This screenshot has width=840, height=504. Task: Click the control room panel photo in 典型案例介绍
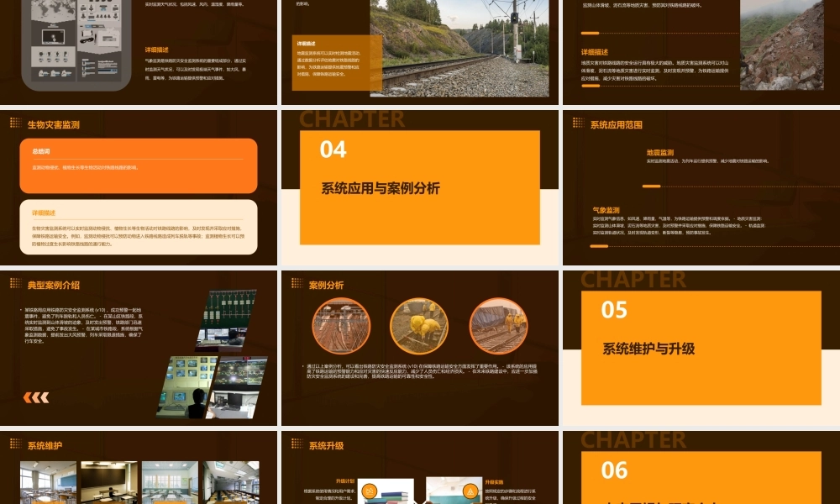(226, 321)
